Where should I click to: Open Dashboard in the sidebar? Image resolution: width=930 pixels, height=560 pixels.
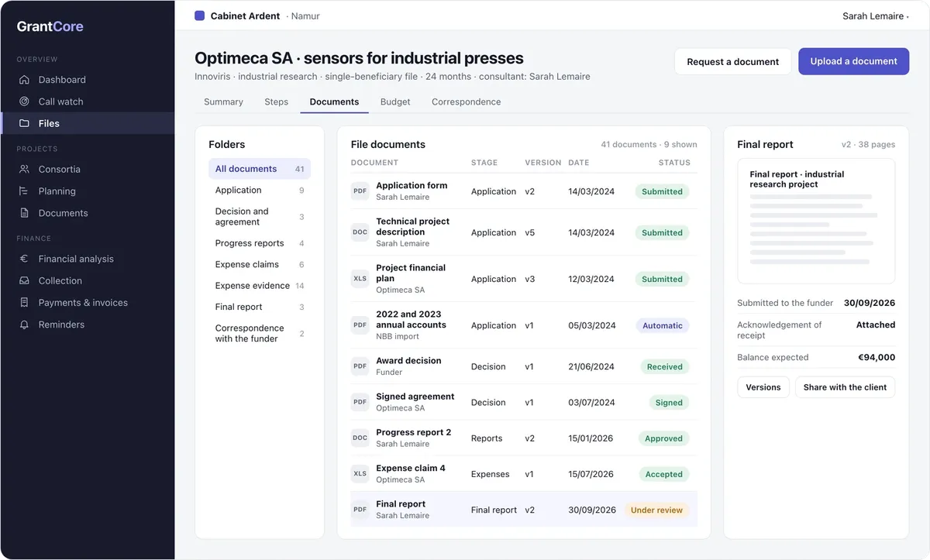pos(87,80)
